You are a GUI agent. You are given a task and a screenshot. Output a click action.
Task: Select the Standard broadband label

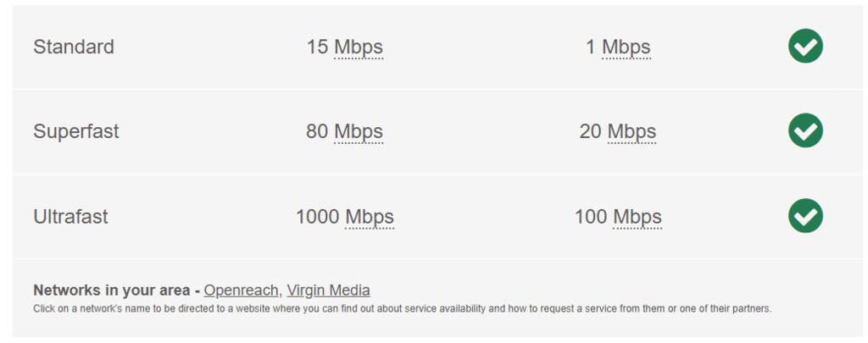[x=74, y=47]
